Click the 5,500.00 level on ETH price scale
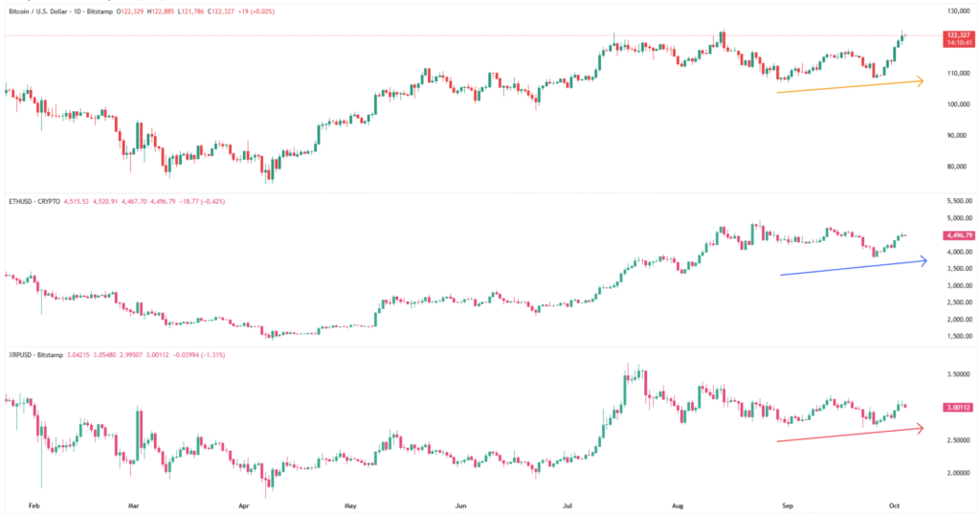The width and height of the screenshot is (980, 515). point(959,201)
